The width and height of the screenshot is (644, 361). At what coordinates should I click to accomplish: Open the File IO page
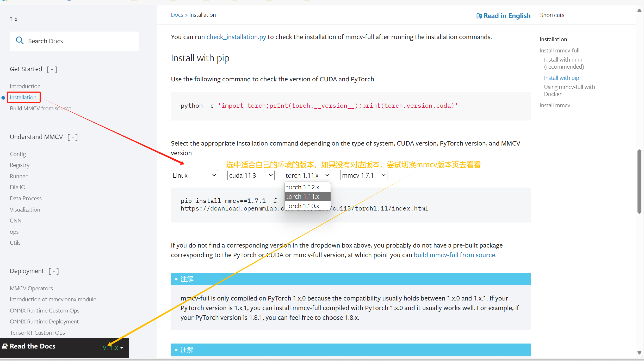pyautogui.click(x=17, y=187)
